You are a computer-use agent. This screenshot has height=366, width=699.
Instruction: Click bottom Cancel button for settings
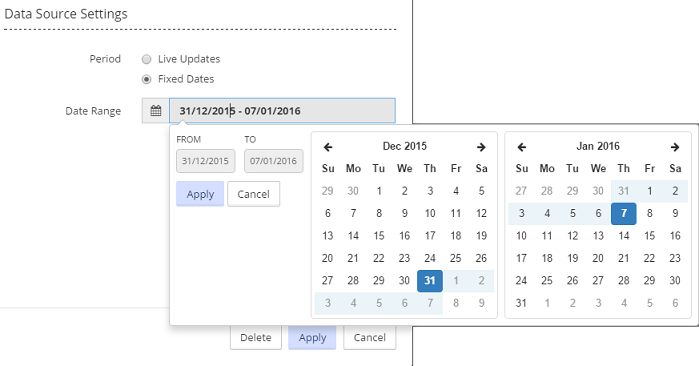point(370,337)
